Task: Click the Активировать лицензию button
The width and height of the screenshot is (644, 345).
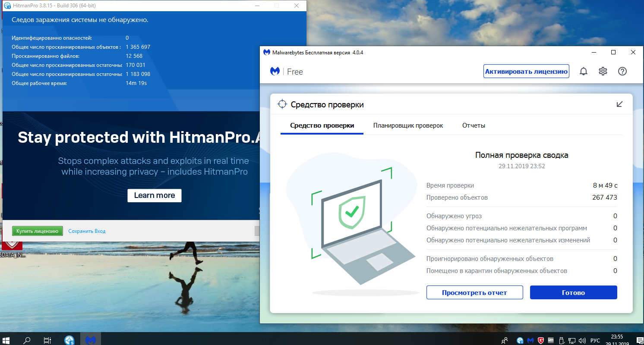Action: click(x=526, y=72)
